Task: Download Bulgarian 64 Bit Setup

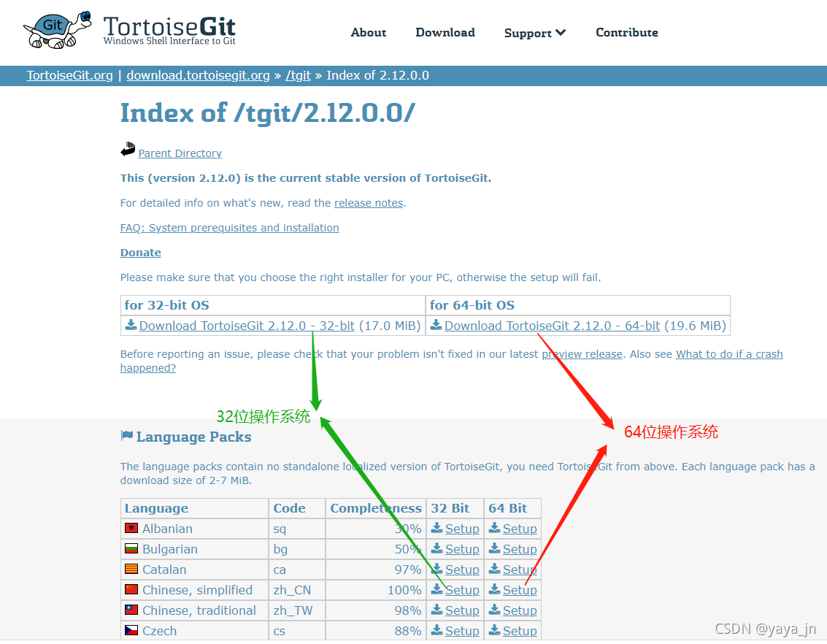Action: [x=520, y=549]
